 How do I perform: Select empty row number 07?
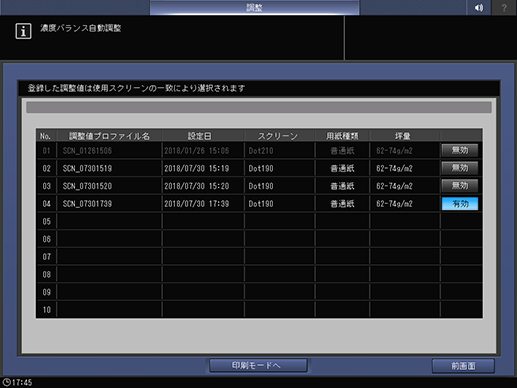(x=46, y=257)
